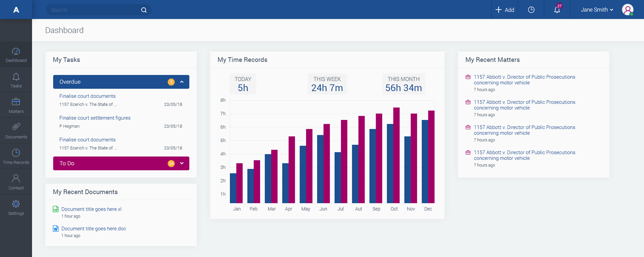Image resolution: width=644 pixels, height=257 pixels.
Task: Expand the To Do tasks section
Action: coord(182,163)
